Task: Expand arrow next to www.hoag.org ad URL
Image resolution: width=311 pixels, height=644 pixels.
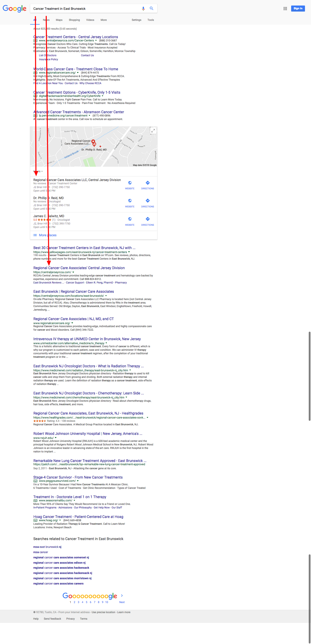Action: (60, 520)
